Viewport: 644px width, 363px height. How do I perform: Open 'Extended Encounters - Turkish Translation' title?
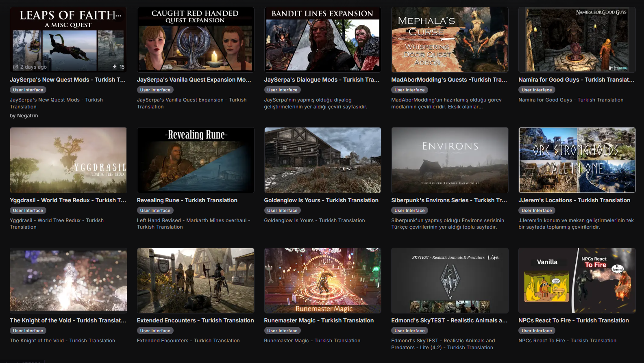point(195,320)
